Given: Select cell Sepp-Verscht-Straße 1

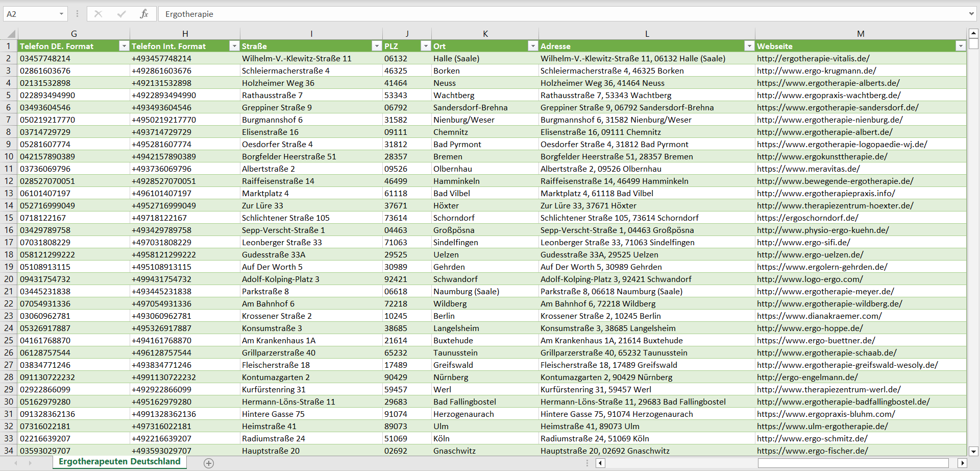Looking at the screenshot, I should tap(311, 230).
